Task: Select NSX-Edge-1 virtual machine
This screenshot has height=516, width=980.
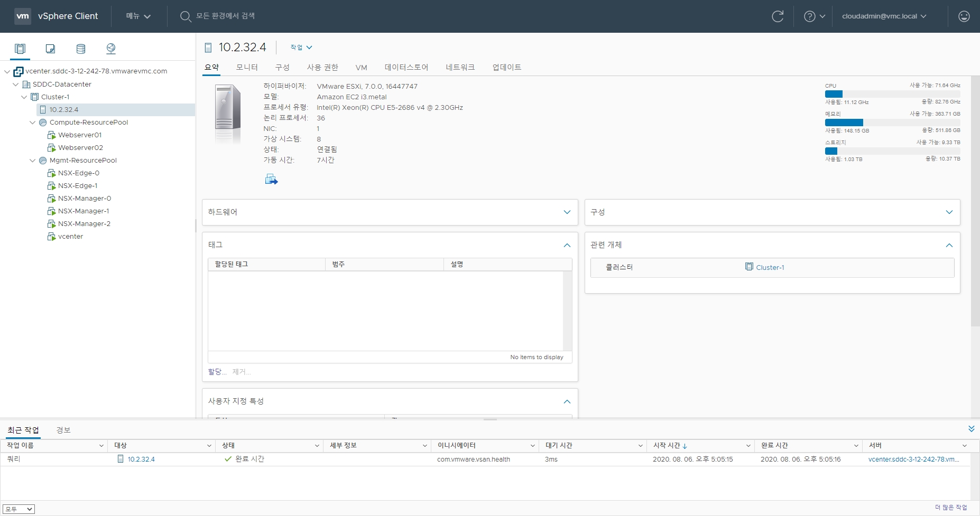Action: pos(77,185)
